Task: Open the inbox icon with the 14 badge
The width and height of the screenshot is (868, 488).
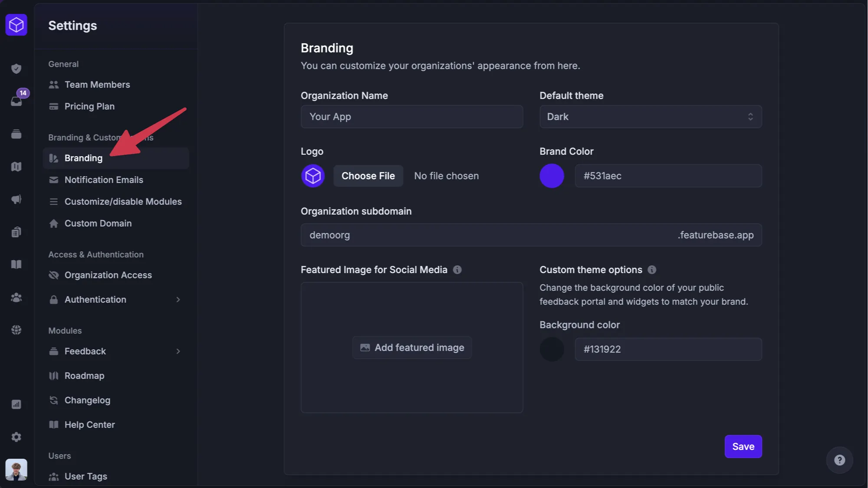Action: click(x=16, y=101)
